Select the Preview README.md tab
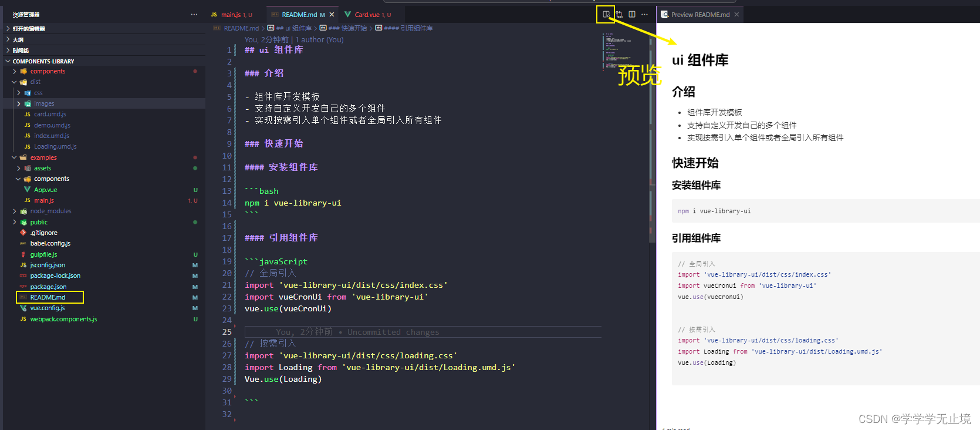980x430 pixels. click(x=700, y=15)
